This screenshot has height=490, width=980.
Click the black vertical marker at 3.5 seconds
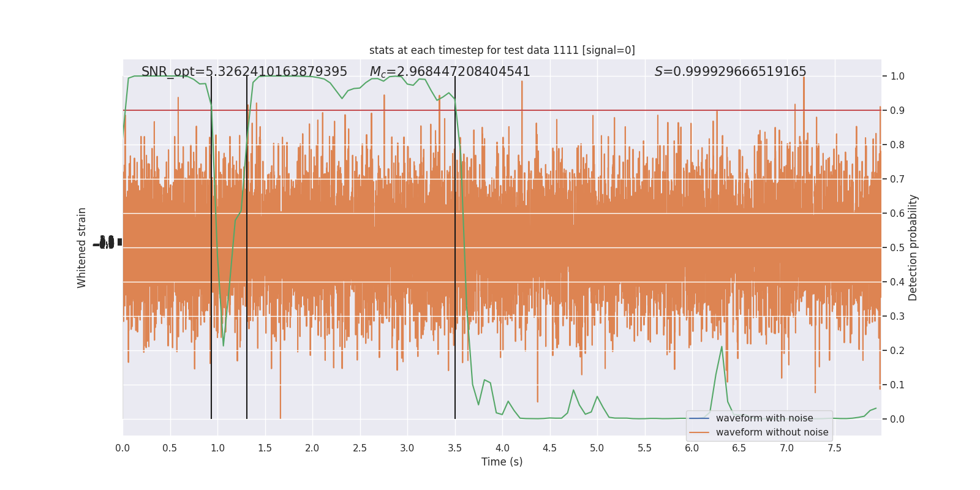(455, 247)
